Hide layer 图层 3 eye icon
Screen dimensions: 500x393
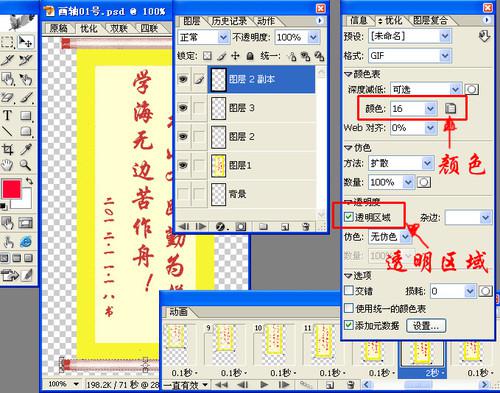click(x=183, y=108)
